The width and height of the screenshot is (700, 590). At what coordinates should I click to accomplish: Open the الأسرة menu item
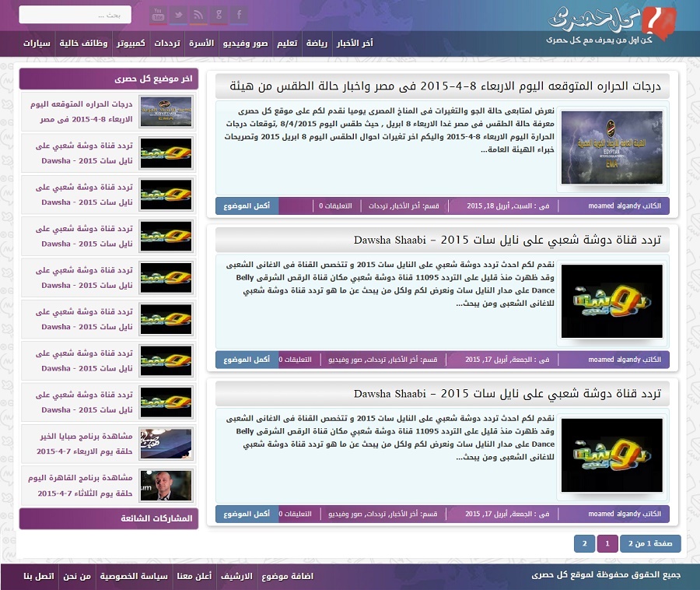[201, 44]
